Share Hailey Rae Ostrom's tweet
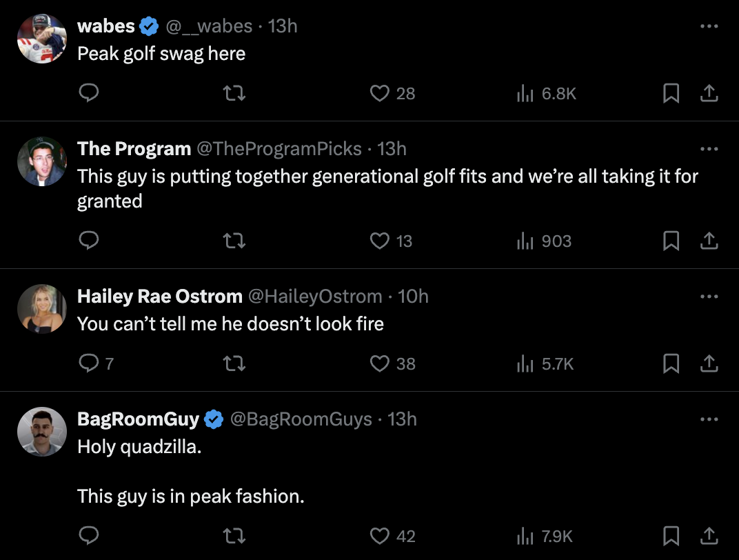Screen dimensions: 739x560 click(709, 363)
